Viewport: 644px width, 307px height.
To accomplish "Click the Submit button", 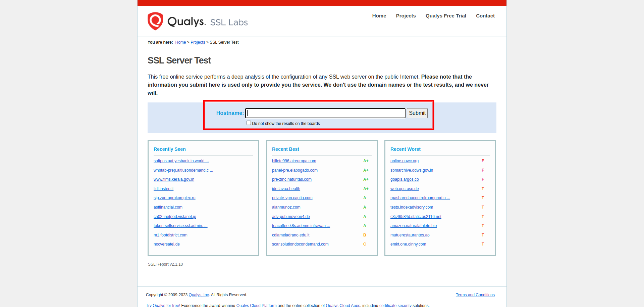I will (x=417, y=113).
